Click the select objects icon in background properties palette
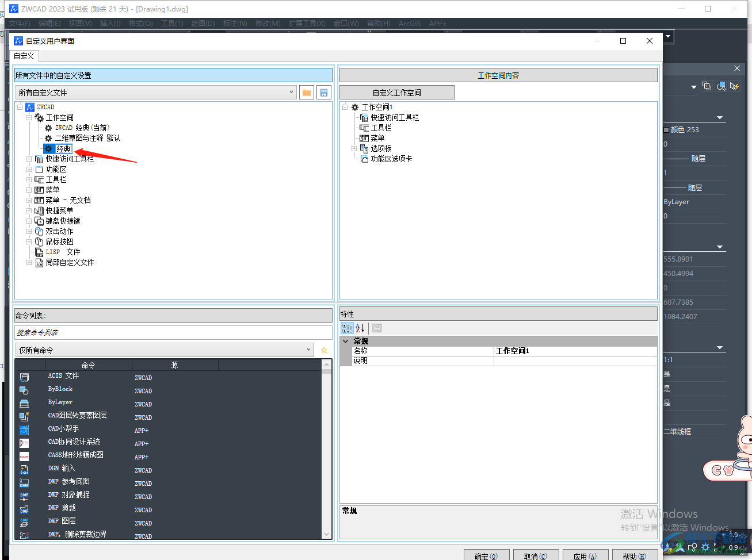752x560 pixels. [721, 86]
